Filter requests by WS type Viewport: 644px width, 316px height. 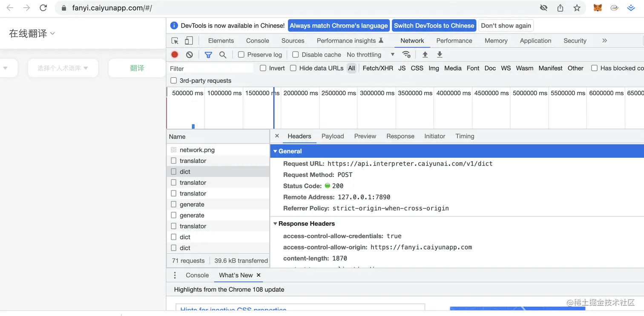tap(506, 68)
